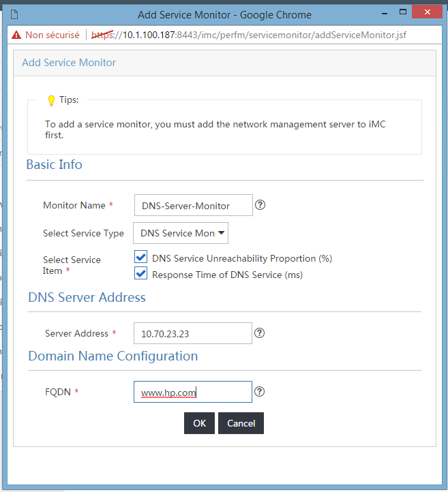Click the Monitor Name input field

(x=194, y=205)
